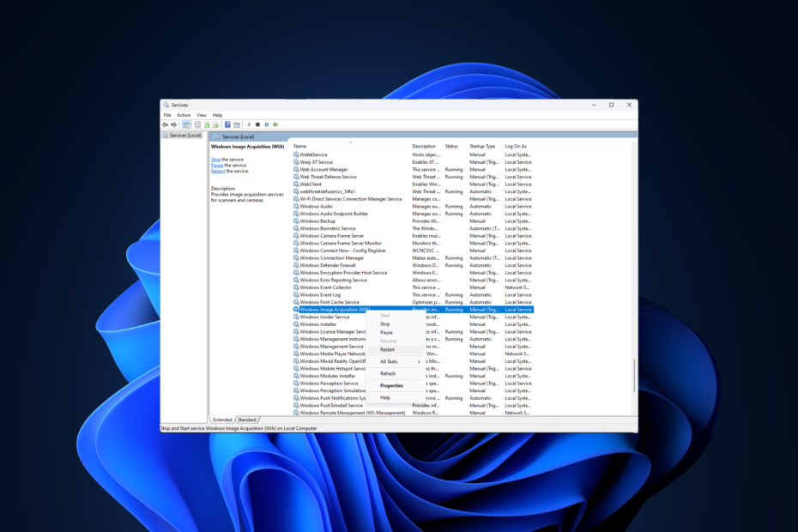Select Wi-Fi Direct Services Connection Manager Service
Image resolution: width=798 pixels, height=532 pixels.
pyautogui.click(x=413, y=199)
